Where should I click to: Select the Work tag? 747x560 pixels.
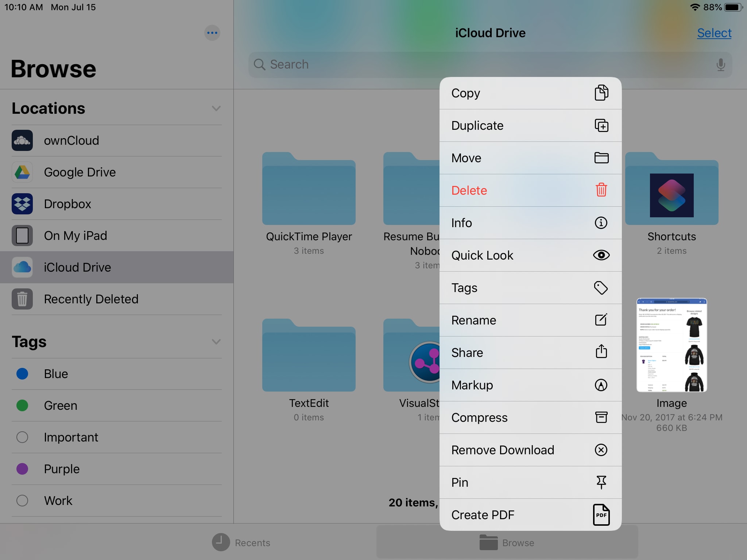click(117, 501)
